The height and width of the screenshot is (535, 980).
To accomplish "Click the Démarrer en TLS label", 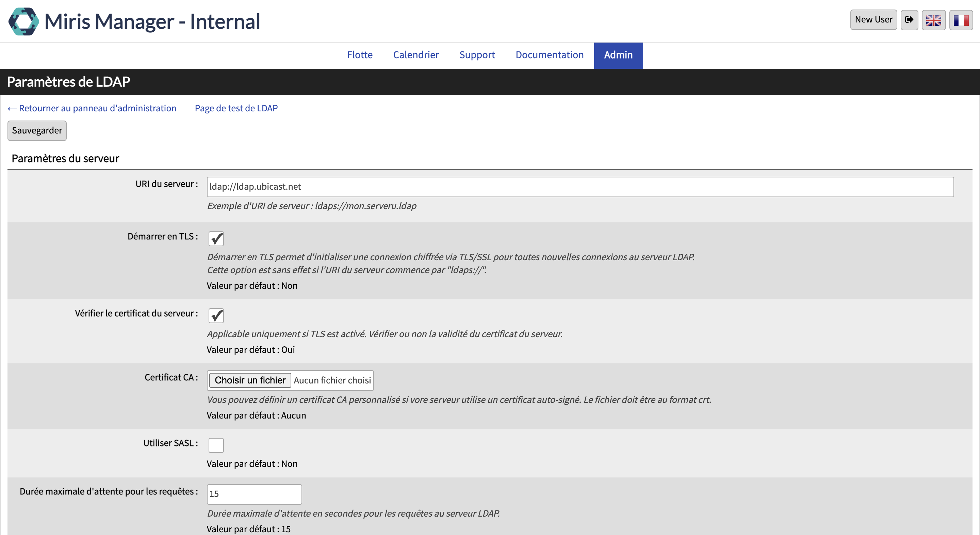I will 162,236.
